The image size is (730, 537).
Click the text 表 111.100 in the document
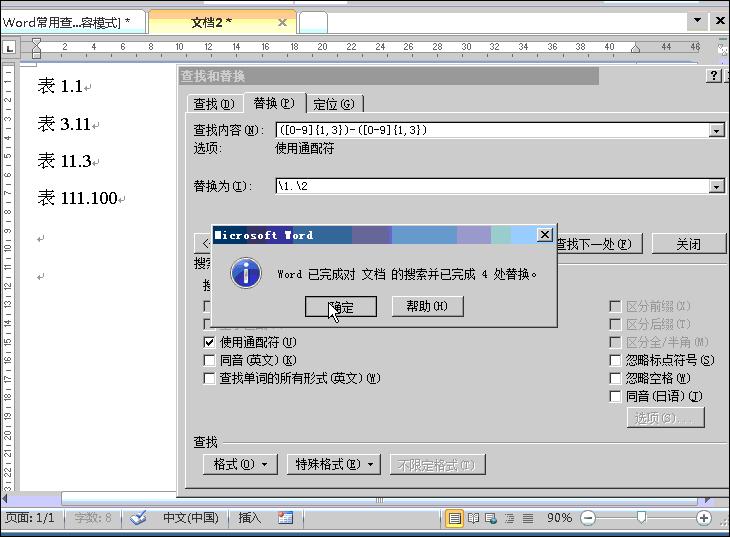[x=77, y=198]
